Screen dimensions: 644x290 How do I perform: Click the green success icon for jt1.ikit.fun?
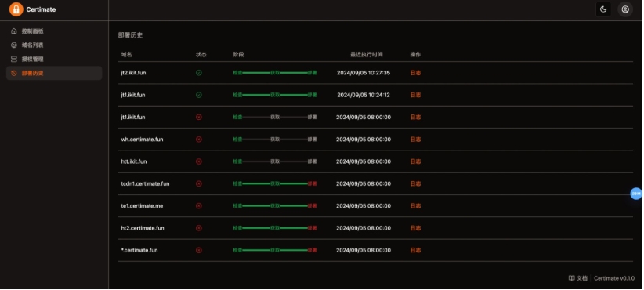point(199,95)
